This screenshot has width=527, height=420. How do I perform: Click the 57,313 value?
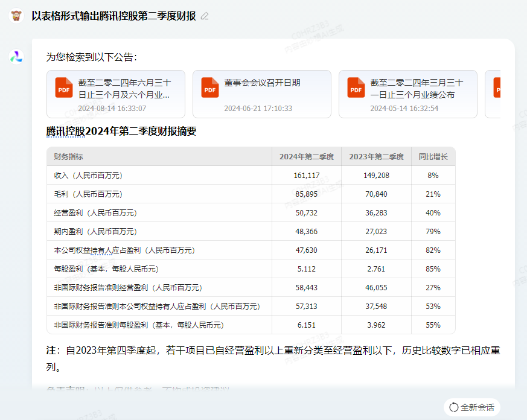tap(307, 307)
